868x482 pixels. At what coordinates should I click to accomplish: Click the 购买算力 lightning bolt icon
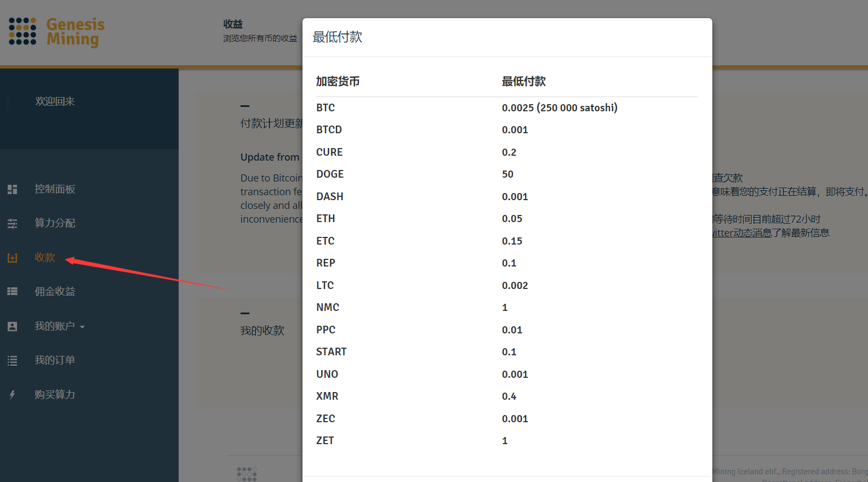(13, 395)
